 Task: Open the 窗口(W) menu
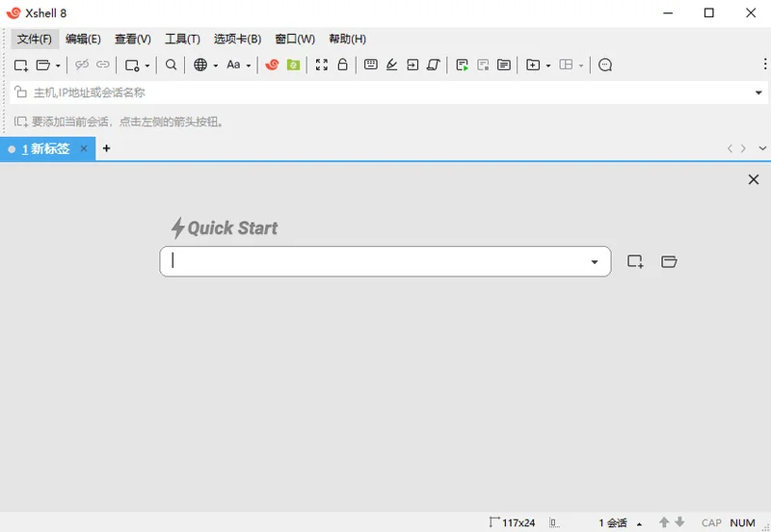click(x=295, y=39)
